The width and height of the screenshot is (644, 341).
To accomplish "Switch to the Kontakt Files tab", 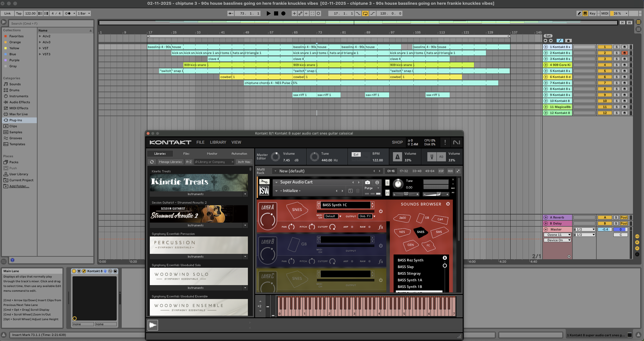I will tap(186, 153).
